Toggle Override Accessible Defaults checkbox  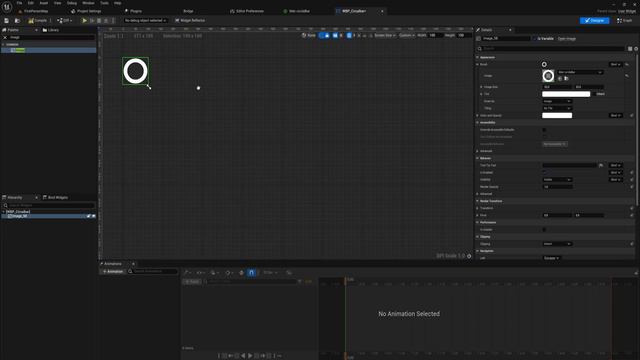pos(544,130)
